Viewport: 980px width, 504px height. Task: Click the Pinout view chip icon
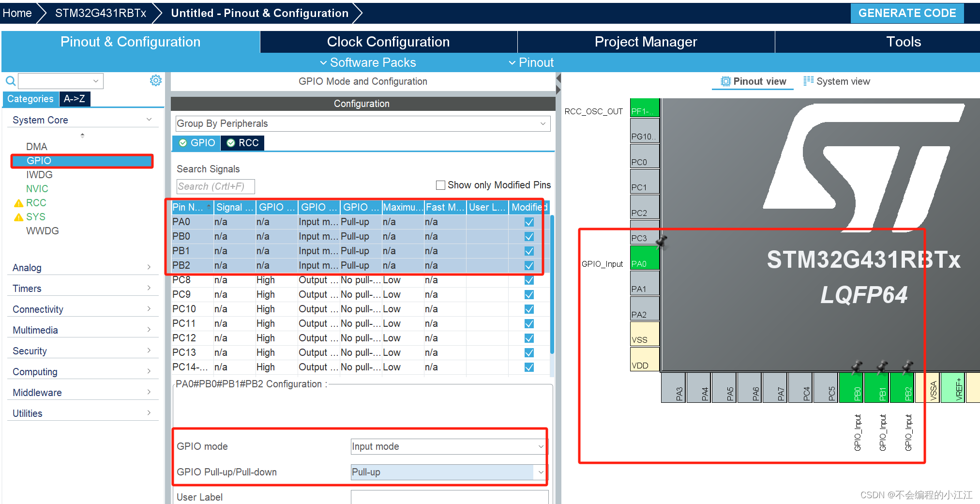725,81
